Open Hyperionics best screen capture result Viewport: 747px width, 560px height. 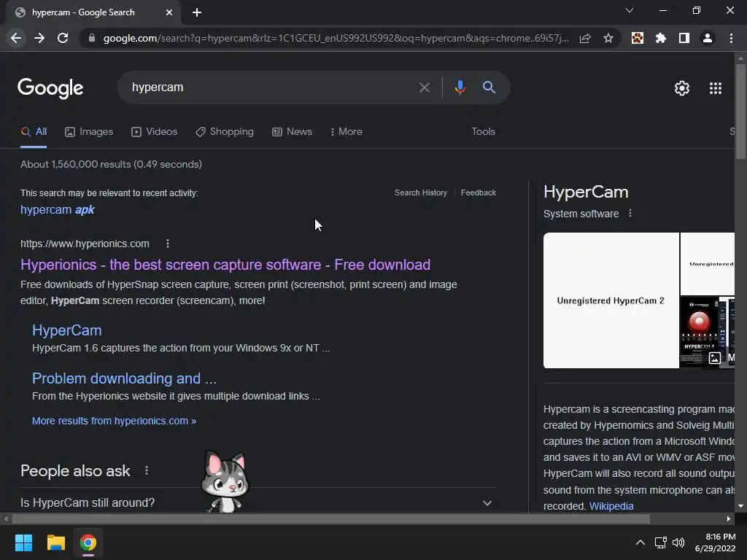[225, 265]
